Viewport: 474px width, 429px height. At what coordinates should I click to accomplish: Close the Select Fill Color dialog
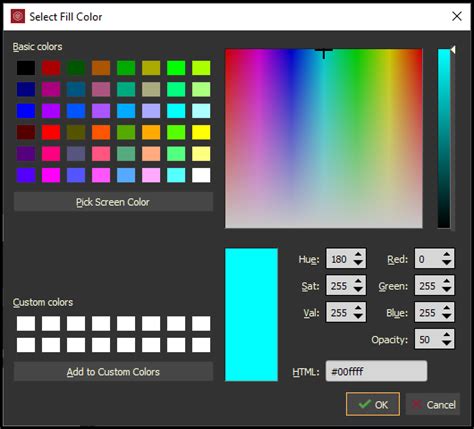[x=457, y=16]
